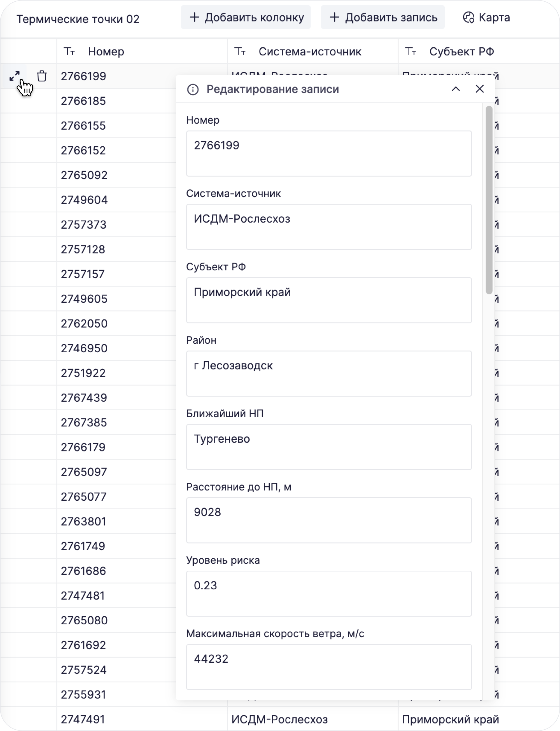The height and width of the screenshot is (731, 560).
Task: Delete row 2766199 with trash icon
Action: pos(42,76)
